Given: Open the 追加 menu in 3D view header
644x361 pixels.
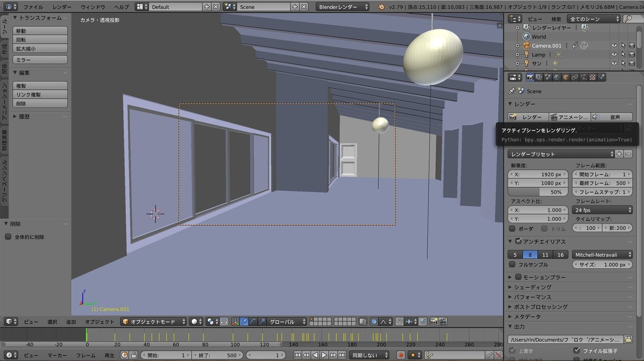Looking at the screenshot, I should click(71, 322).
